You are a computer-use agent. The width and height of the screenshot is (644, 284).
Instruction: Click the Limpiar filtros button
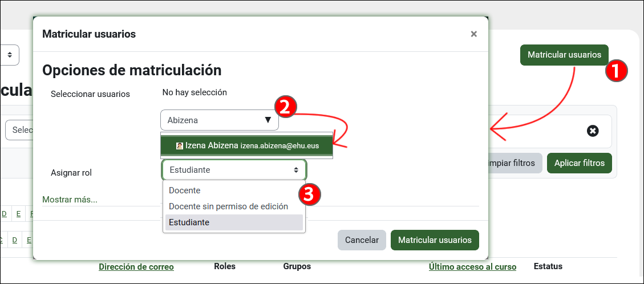coord(512,163)
